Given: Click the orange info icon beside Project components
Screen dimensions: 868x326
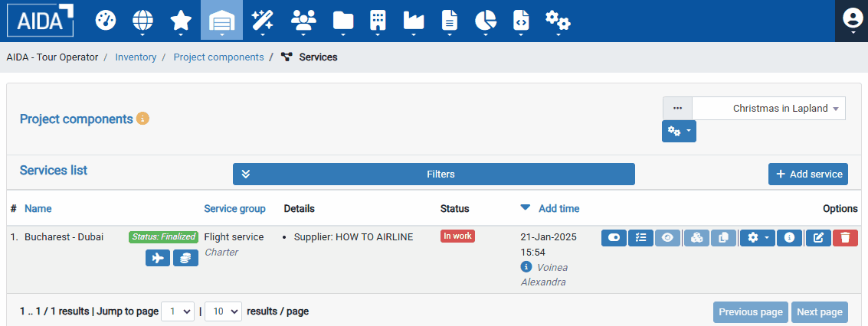Looking at the screenshot, I should (142, 119).
